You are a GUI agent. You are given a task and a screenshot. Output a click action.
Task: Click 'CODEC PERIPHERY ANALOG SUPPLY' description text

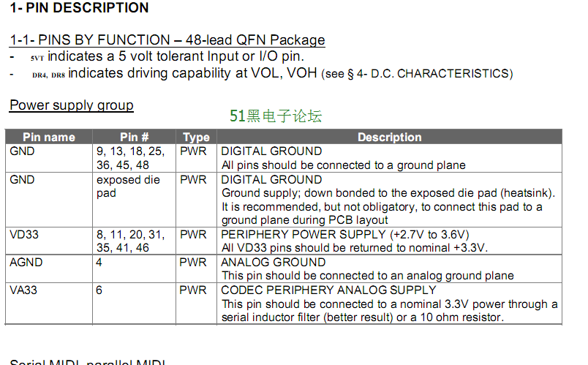pos(328,290)
